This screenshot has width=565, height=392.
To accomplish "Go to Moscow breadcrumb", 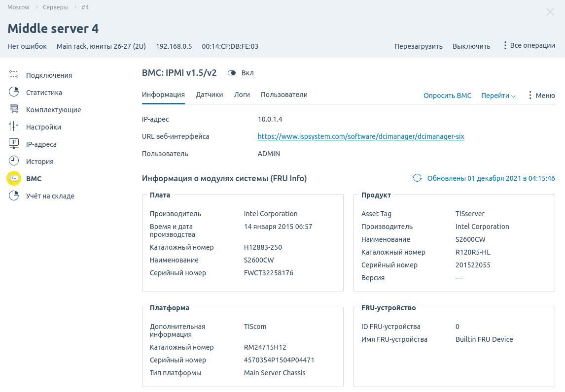I will coord(18,7).
